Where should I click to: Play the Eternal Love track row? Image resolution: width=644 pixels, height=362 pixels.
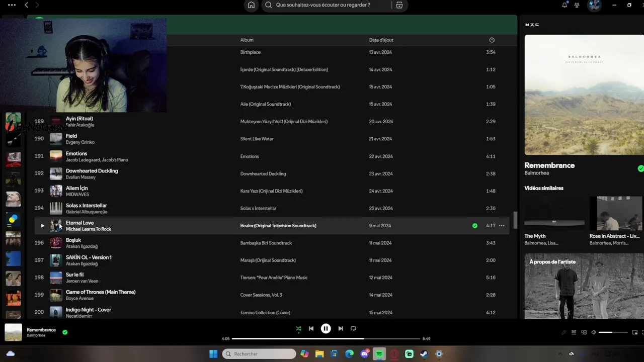point(42,226)
